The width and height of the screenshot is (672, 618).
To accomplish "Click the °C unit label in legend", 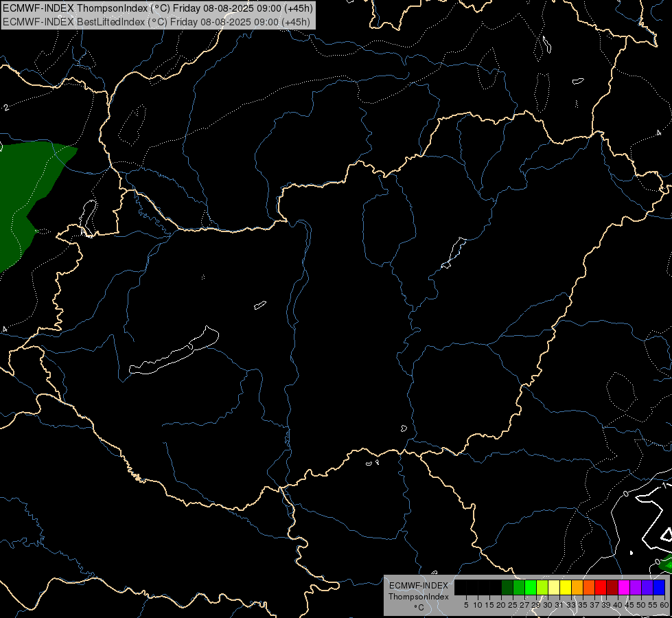I will click(x=419, y=607).
